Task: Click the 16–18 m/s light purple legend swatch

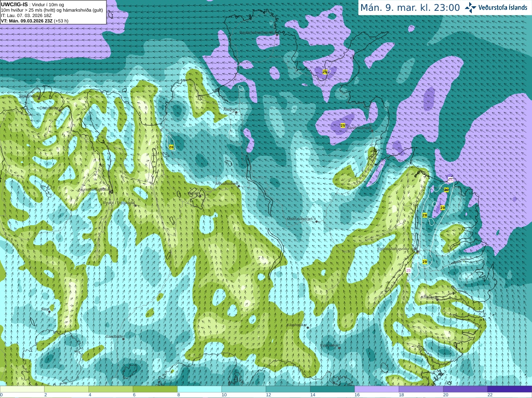Action: [377, 389]
